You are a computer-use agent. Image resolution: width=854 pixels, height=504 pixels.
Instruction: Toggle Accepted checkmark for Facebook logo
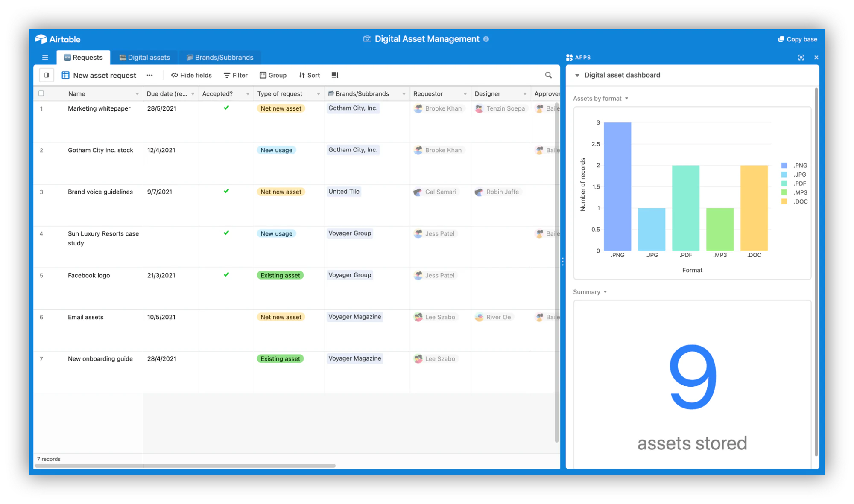pyautogui.click(x=226, y=275)
